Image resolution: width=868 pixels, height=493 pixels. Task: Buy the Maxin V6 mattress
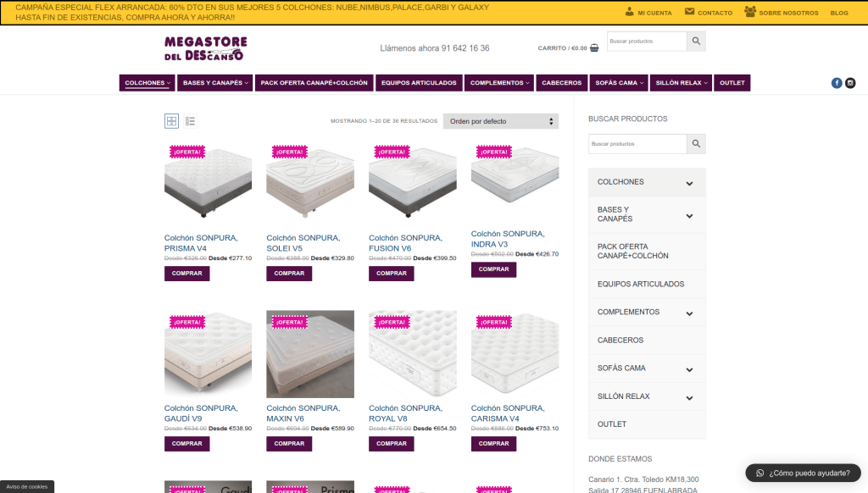[x=289, y=444]
